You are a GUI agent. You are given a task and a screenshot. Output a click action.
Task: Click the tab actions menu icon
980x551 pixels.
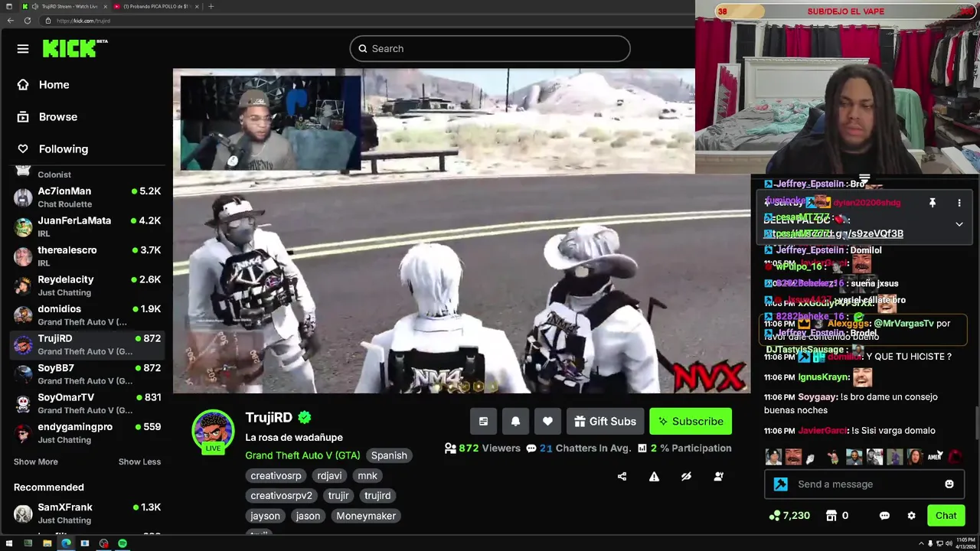[x=9, y=6]
